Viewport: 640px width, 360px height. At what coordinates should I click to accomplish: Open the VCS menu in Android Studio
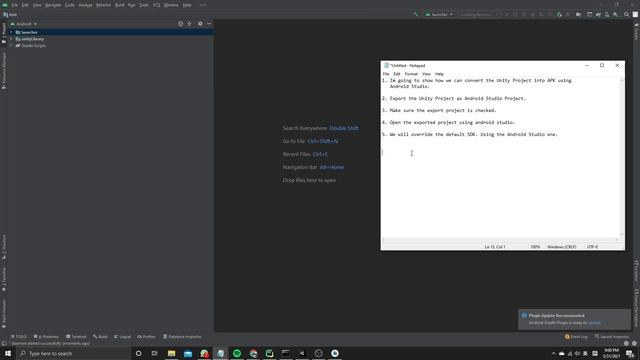[x=157, y=5]
